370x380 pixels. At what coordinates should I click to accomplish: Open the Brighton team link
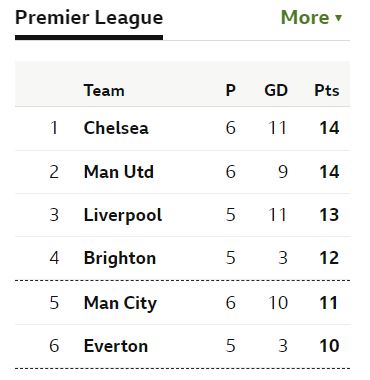pyautogui.click(x=120, y=258)
